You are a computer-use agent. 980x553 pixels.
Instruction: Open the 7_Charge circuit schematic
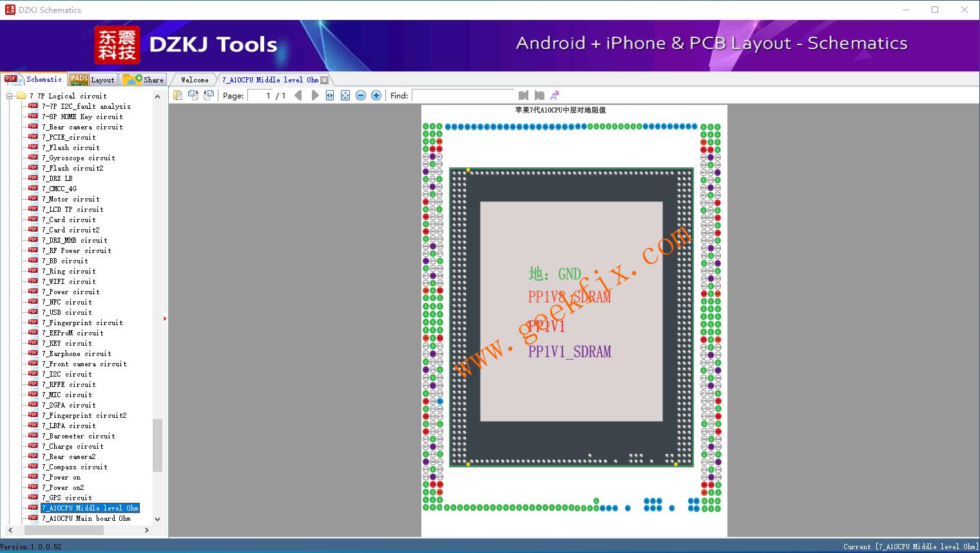point(73,446)
